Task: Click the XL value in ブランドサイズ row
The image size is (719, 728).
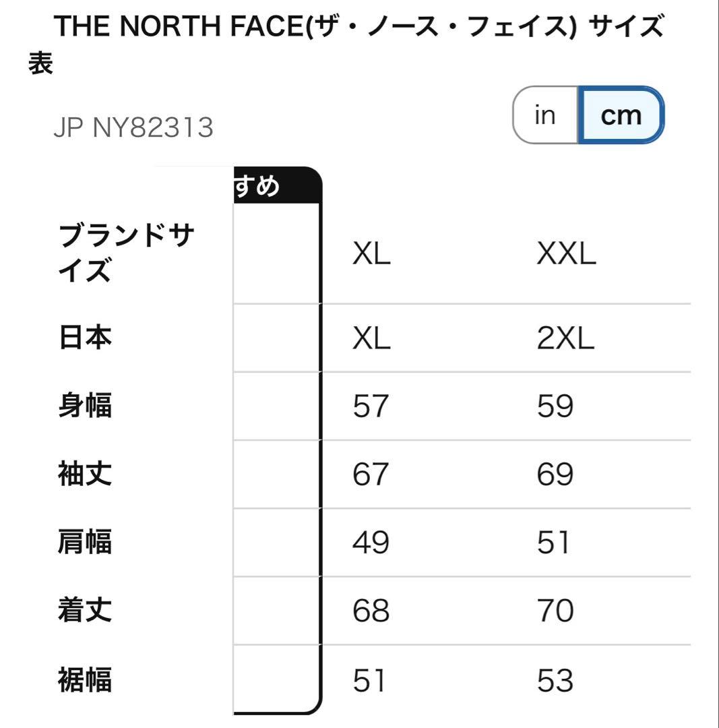Action: tap(371, 254)
